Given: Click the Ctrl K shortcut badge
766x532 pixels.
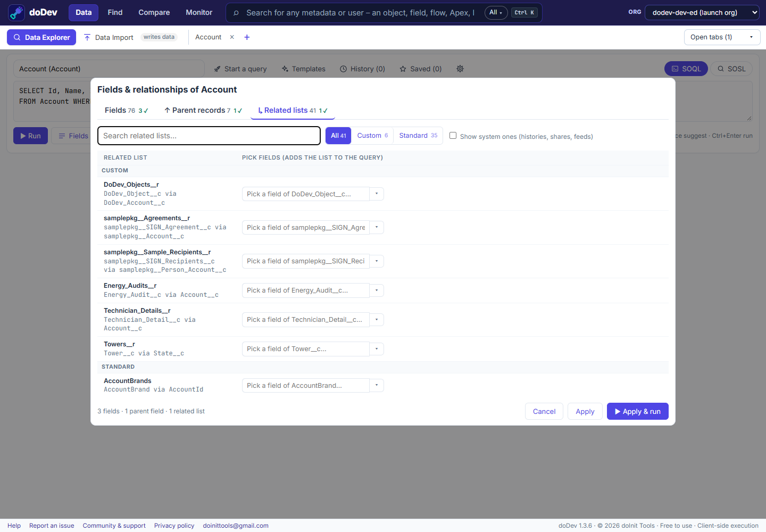Looking at the screenshot, I should tap(524, 13).
